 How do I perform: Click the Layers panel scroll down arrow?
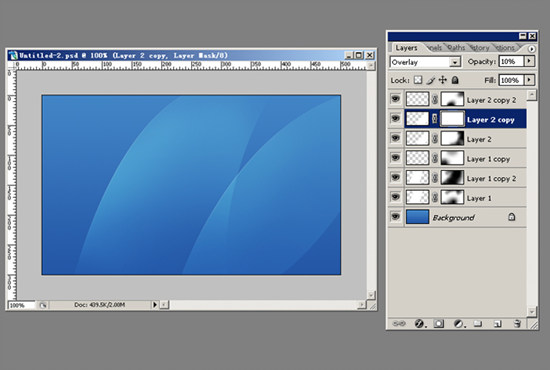click(532, 311)
